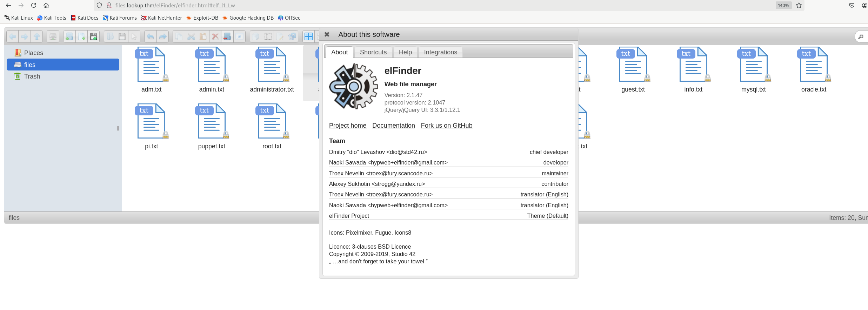Click the sidebar resize handle
The width and height of the screenshot is (868, 310).
(118, 128)
